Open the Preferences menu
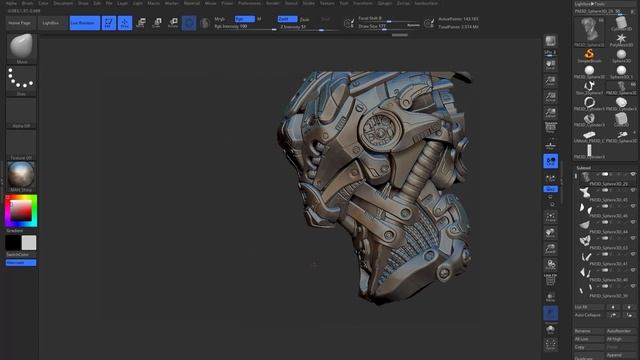Image resolution: width=640 pixels, height=360 pixels. [x=249, y=3]
